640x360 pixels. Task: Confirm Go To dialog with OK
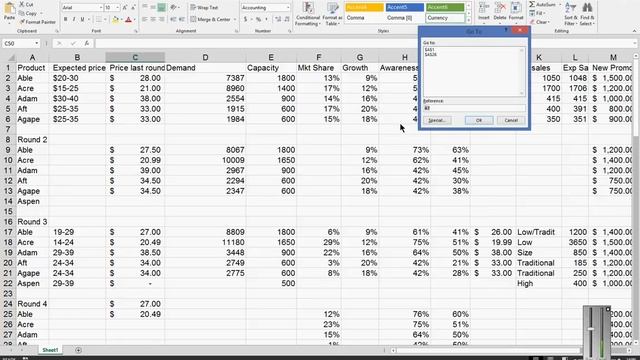point(479,120)
